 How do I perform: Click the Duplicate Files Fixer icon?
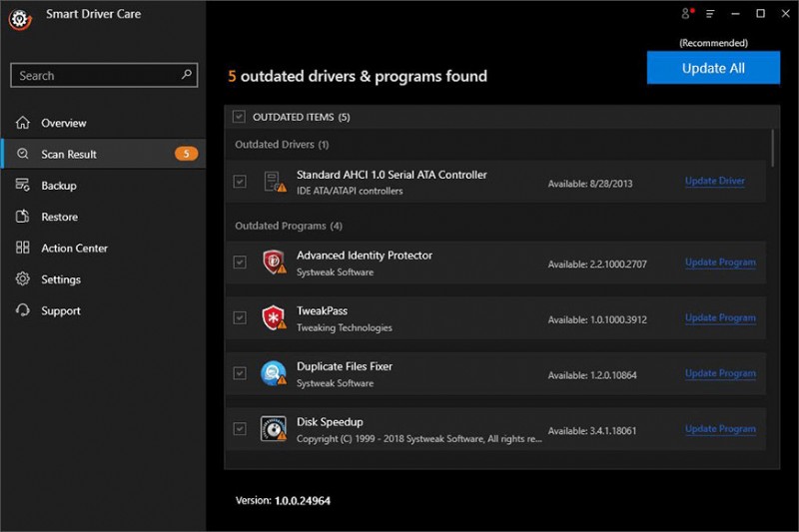pos(273,373)
